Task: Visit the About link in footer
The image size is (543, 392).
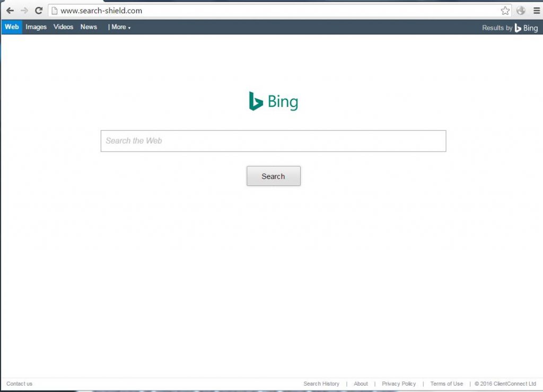Action: point(361,384)
